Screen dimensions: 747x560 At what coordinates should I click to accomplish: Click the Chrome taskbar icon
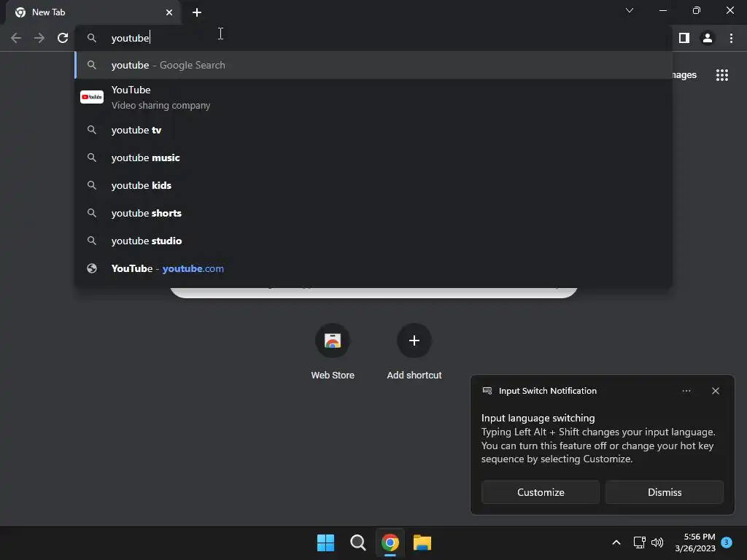390,542
